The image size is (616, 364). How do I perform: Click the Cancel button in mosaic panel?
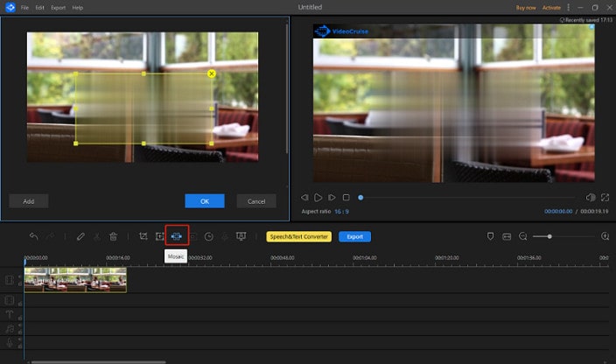256,201
